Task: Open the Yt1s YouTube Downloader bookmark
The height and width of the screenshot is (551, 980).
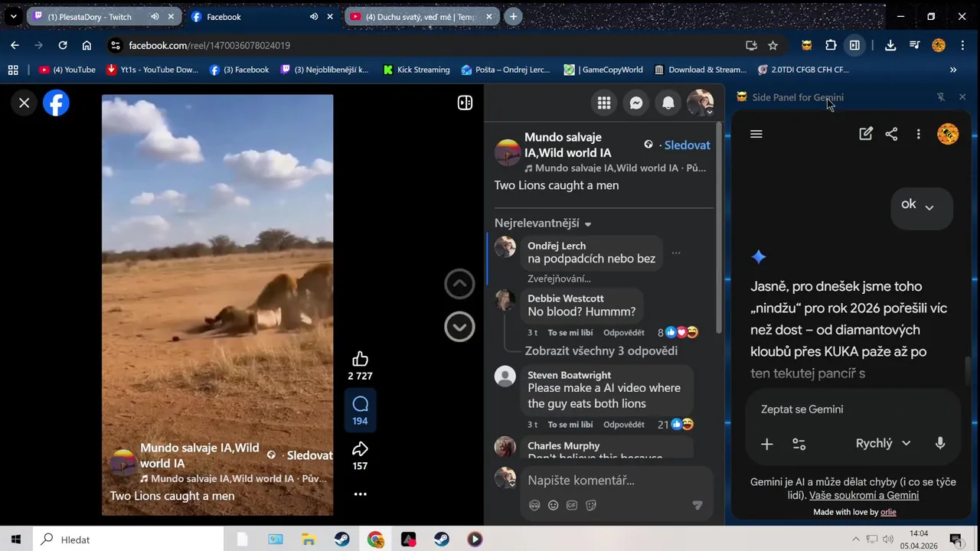Action: (x=152, y=70)
